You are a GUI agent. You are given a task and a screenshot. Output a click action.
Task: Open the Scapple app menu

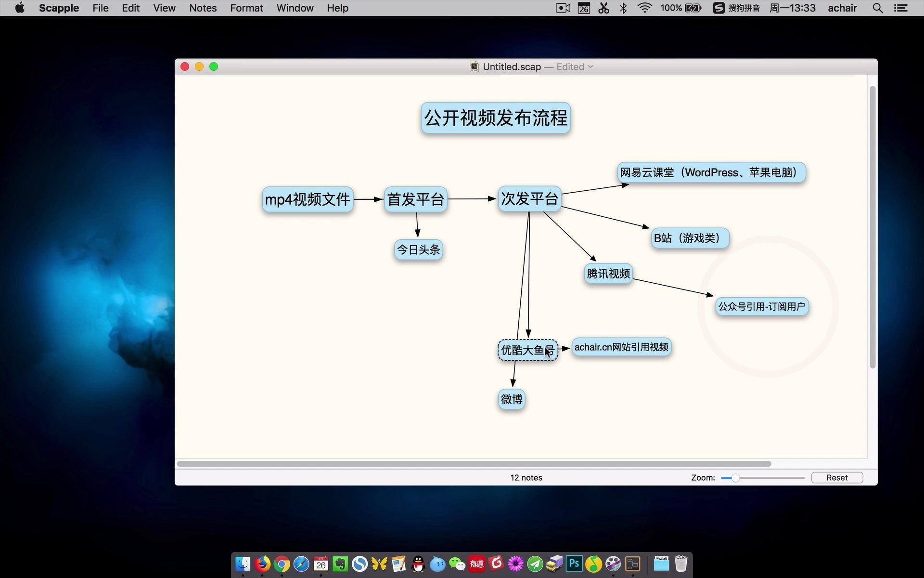[x=59, y=8]
